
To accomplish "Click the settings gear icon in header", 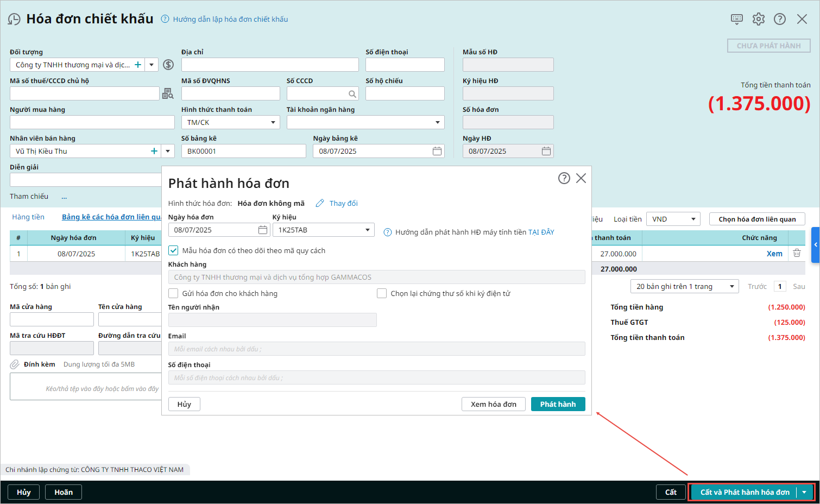I will click(758, 19).
